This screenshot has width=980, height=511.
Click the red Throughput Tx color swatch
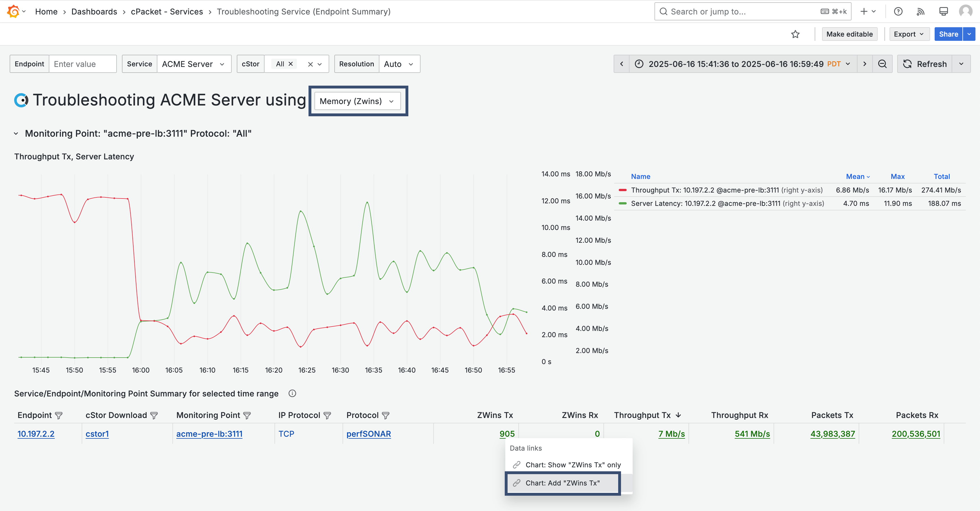tap(623, 190)
